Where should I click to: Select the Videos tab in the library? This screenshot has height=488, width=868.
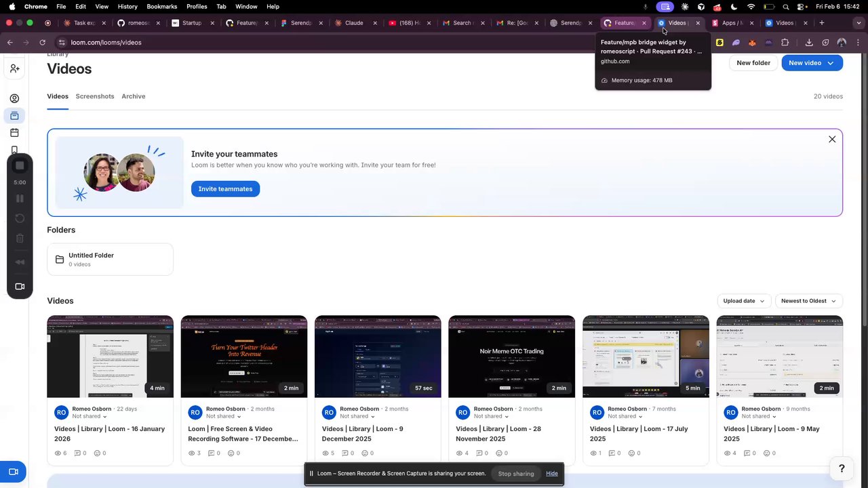tap(58, 96)
